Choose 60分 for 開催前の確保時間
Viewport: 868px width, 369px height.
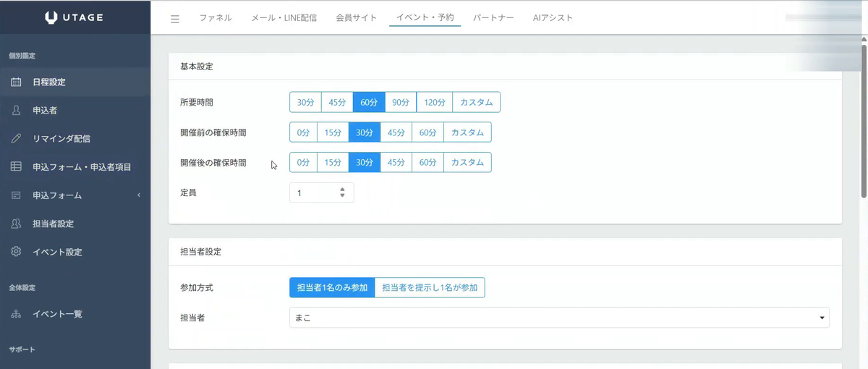pyautogui.click(x=428, y=132)
